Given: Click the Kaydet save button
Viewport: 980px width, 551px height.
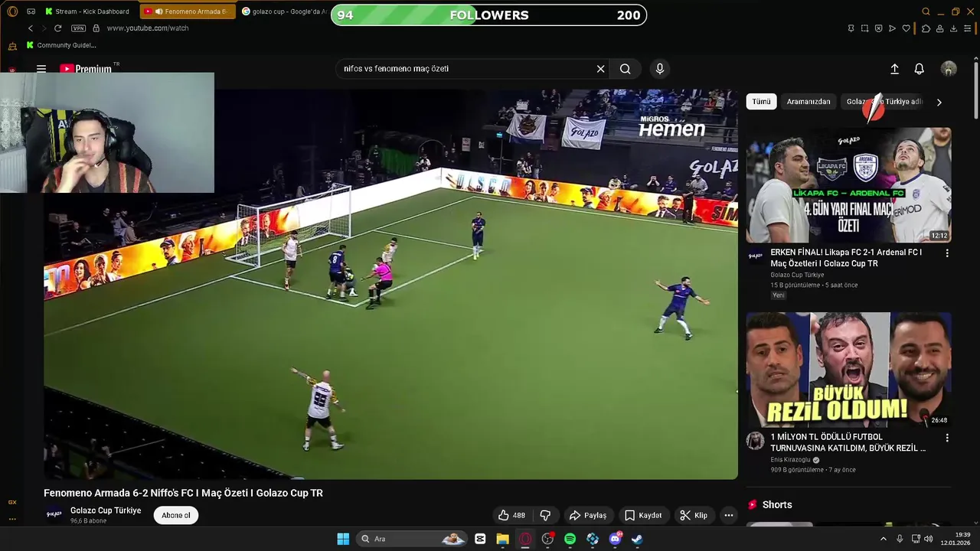Looking at the screenshot, I should click(642, 515).
